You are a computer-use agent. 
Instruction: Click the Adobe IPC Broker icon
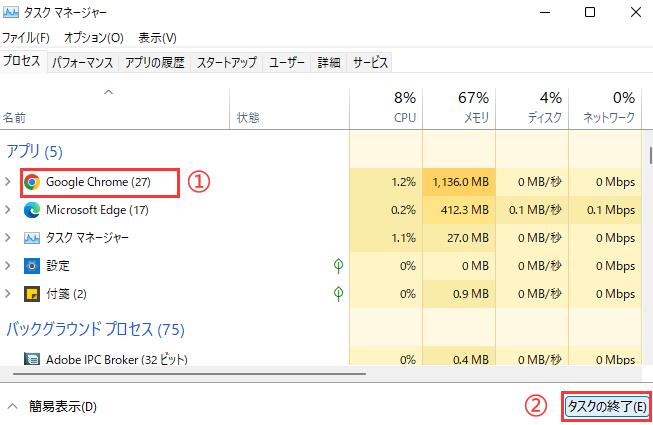click(x=32, y=358)
